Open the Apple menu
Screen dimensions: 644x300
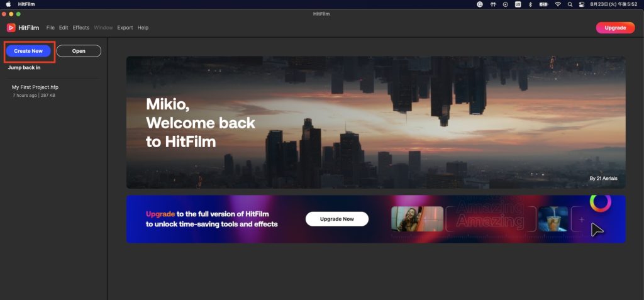click(8, 4)
